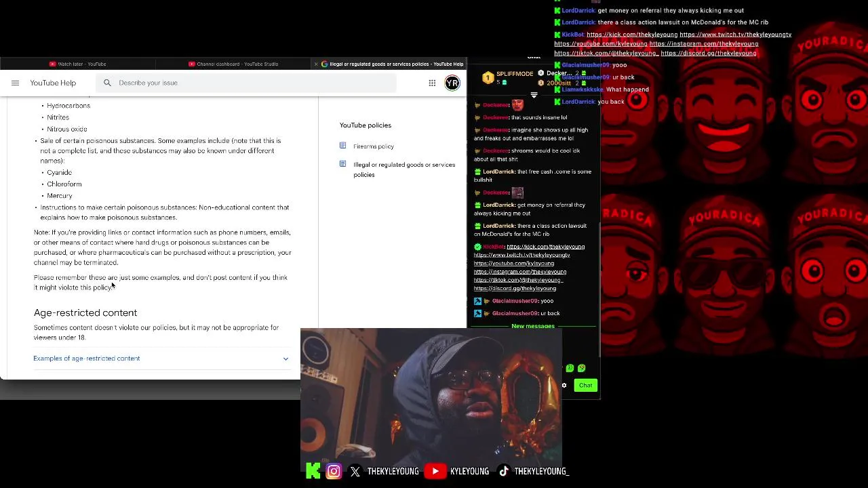The width and height of the screenshot is (868, 488).
Task: Click the chat panel scrollbar
Action: [x=599, y=291]
